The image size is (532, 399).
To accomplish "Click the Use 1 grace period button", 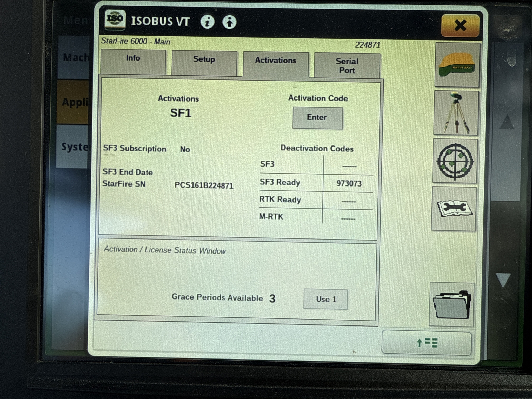I will click(325, 299).
